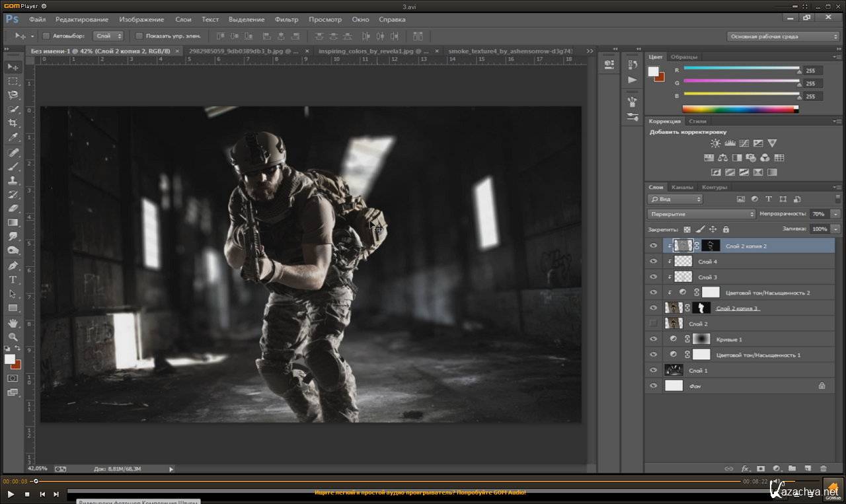Click the delete layer trash icon

coord(824,468)
